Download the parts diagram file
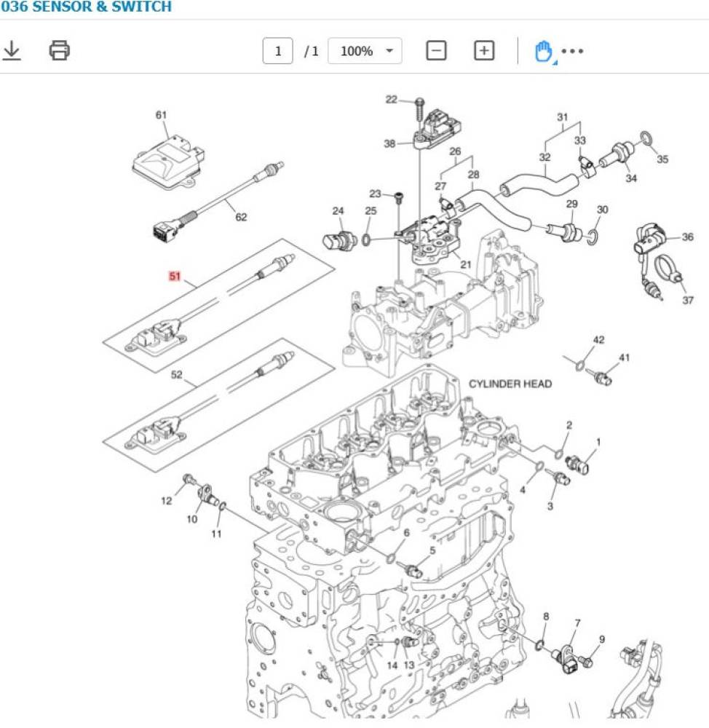The height and width of the screenshot is (728, 709). pyautogui.click(x=12, y=50)
